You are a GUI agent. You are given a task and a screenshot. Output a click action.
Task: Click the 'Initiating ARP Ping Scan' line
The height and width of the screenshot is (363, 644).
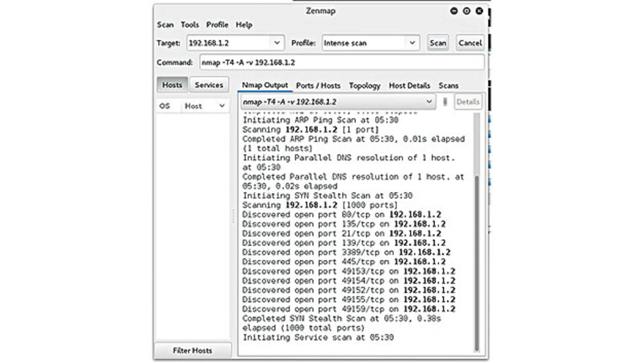[320, 120]
